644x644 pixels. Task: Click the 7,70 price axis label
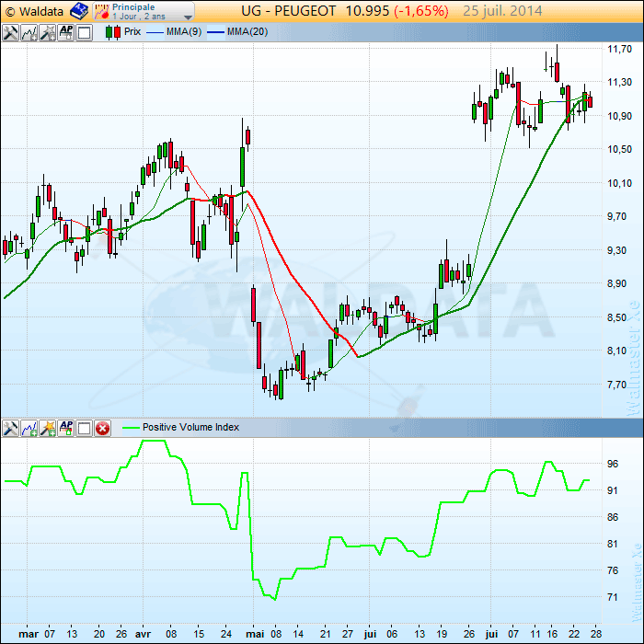pos(619,385)
